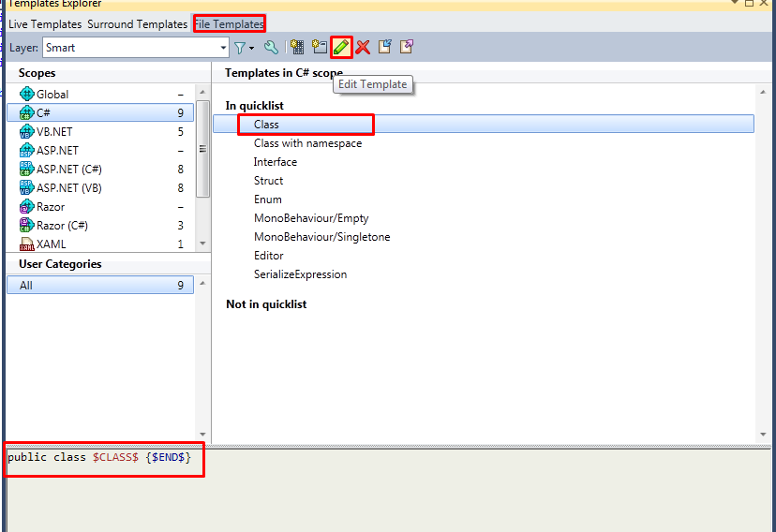Select the VB.NET scope row

[100, 131]
